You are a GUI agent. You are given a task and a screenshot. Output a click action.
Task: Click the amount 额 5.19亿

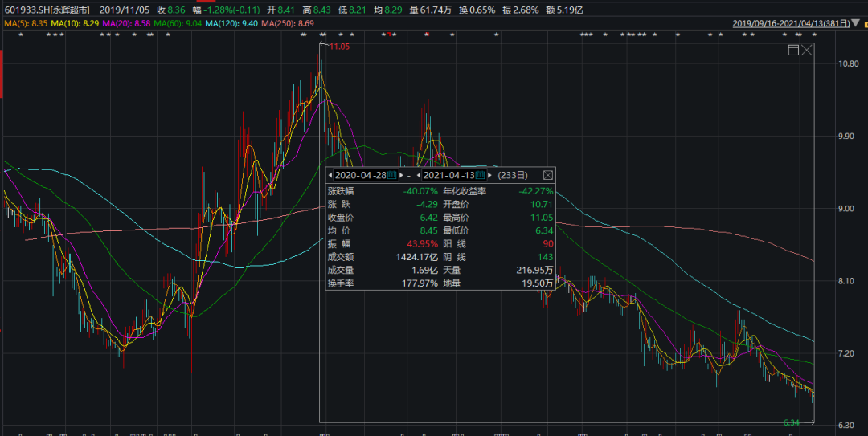564,10
